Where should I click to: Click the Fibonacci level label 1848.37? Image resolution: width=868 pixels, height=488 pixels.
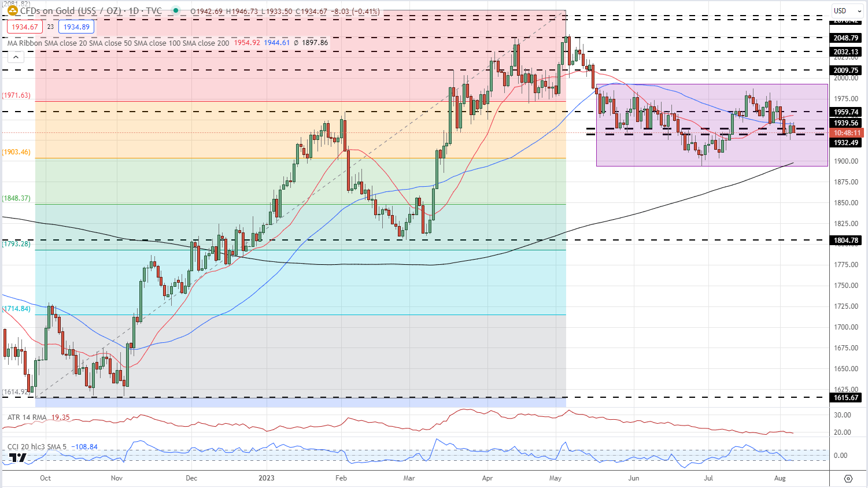click(x=16, y=198)
